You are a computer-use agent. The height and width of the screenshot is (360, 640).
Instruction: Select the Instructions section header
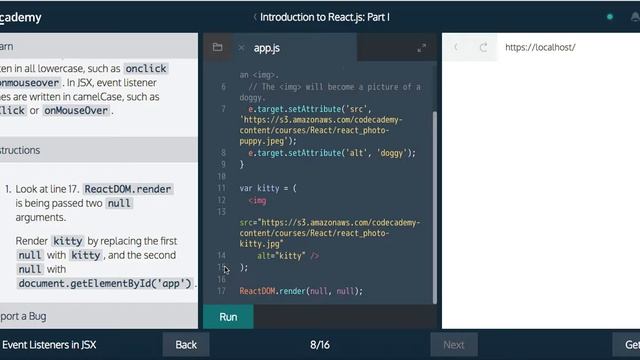point(99,150)
